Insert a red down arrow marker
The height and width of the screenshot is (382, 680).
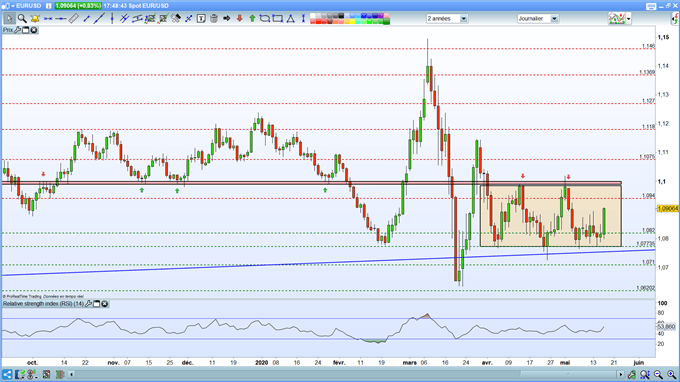[239, 18]
